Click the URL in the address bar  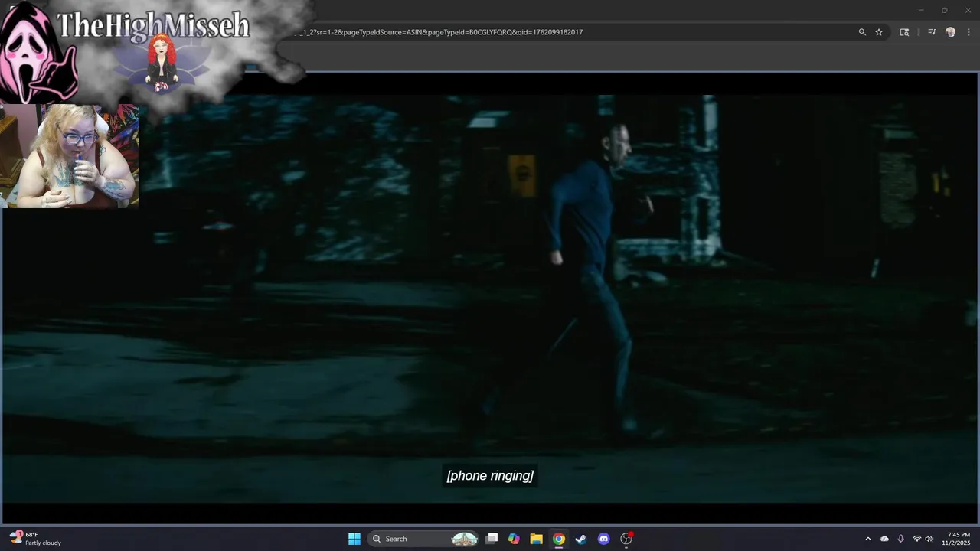440,32
